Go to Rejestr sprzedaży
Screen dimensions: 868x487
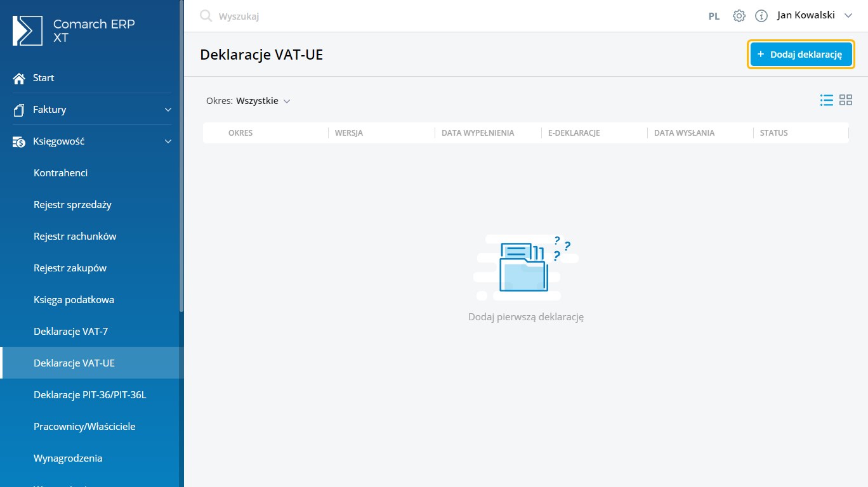tap(72, 205)
